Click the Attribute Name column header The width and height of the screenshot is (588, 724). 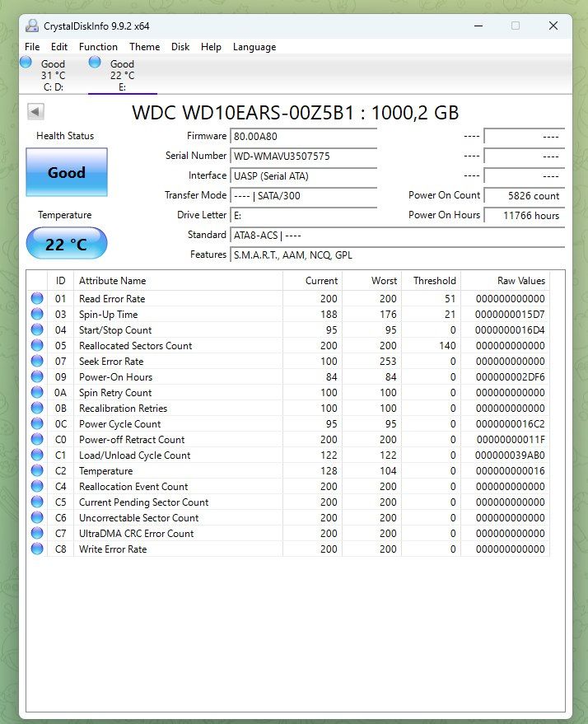[178, 281]
